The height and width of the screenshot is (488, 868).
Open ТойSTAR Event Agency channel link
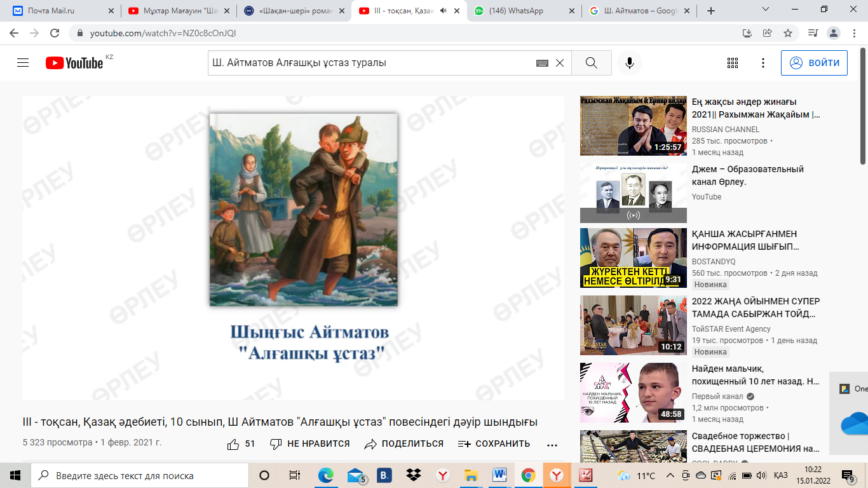[x=731, y=329]
